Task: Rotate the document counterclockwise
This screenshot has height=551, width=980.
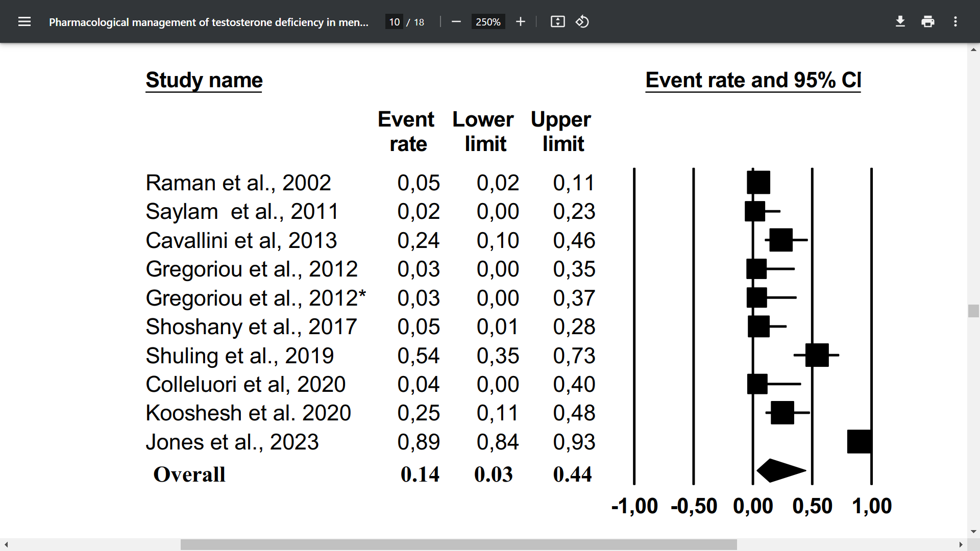Action: [x=582, y=21]
